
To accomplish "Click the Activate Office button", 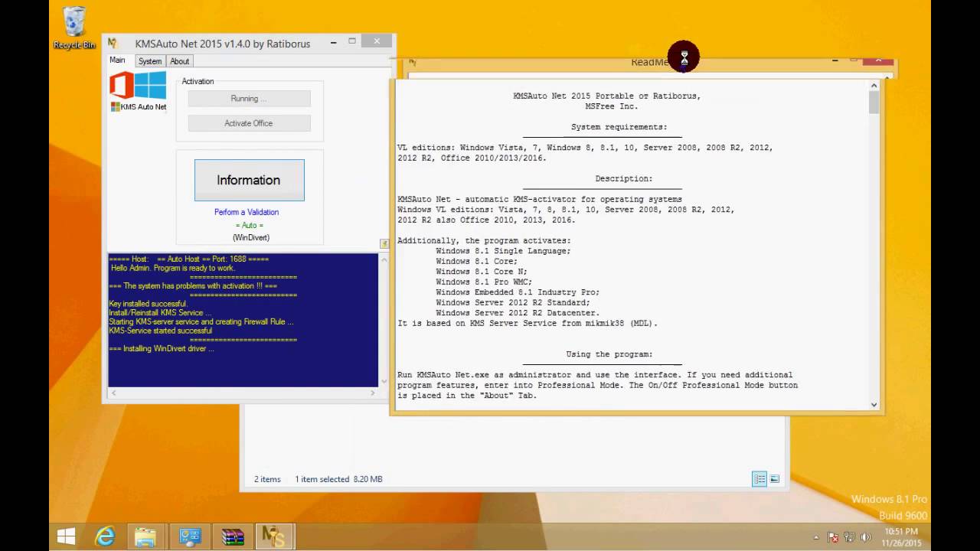I will click(250, 123).
